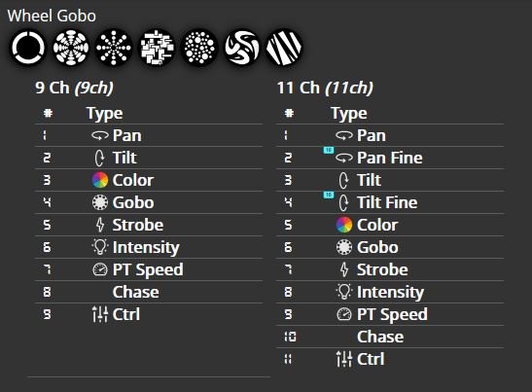Screen dimensions: 532x392
Task: Select the open ring gobo thumbnail
Action: 28,48
